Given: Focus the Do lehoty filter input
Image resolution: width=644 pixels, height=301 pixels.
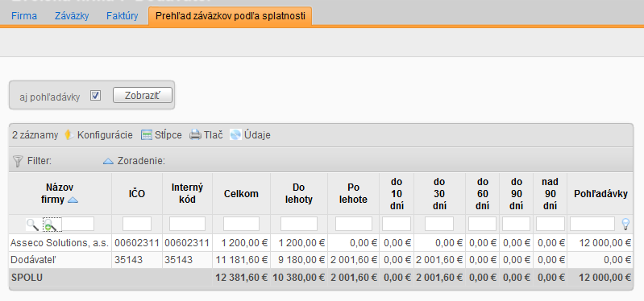Looking at the screenshot, I should (298, 224).
